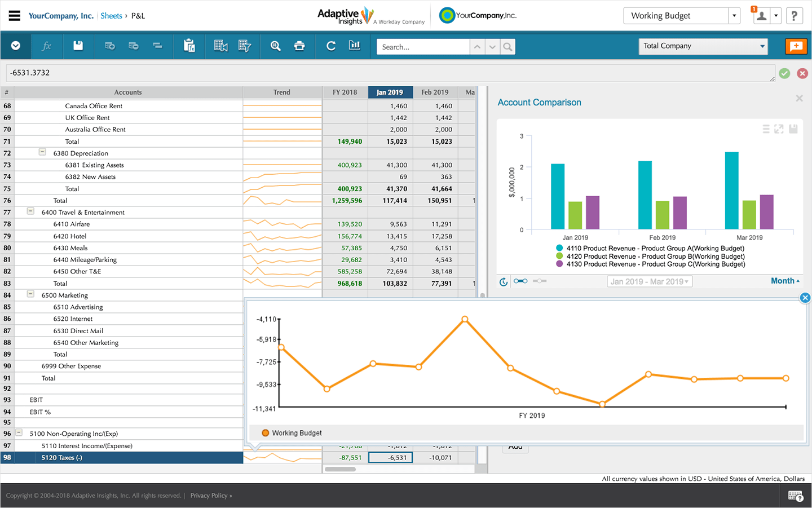The height and width of the screenshot is (508, 812).
Task: Save the Account Comparison chart
Action: pyautogui.click(x=793, y=129)
